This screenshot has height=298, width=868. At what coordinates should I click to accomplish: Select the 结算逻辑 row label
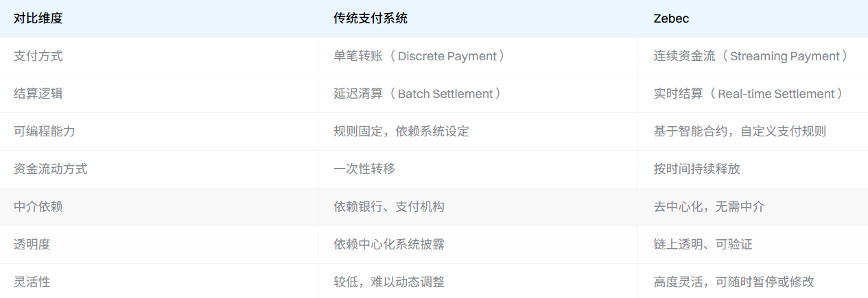[38, 94]
